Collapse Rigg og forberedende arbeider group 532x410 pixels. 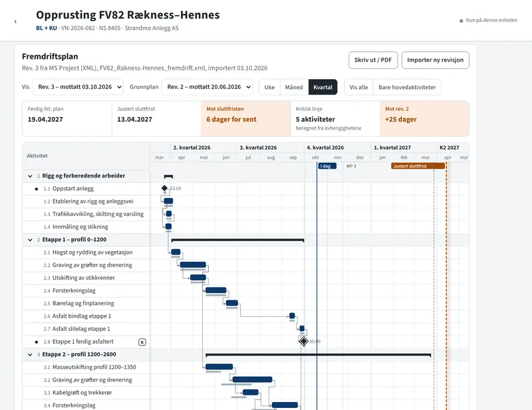[30, 176]
